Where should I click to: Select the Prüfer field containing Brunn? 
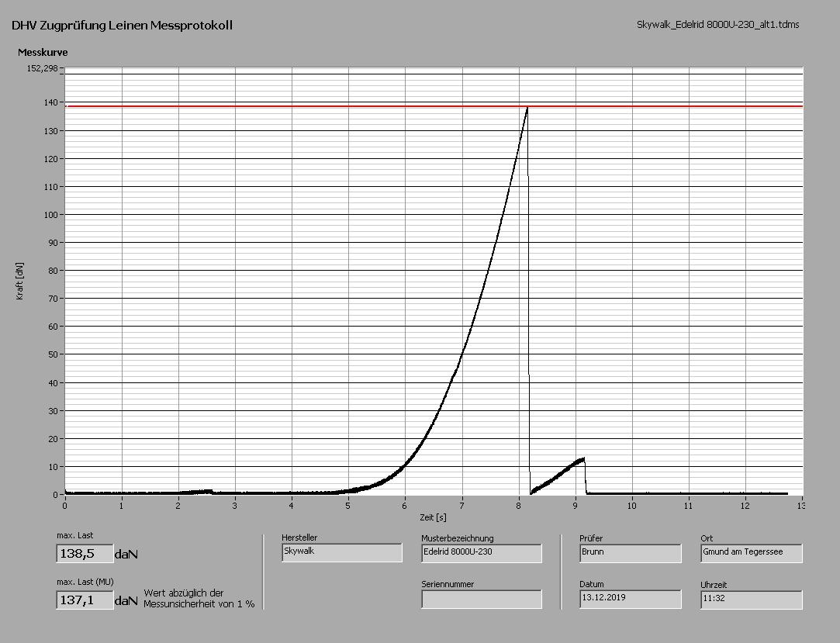coord(631,554)
